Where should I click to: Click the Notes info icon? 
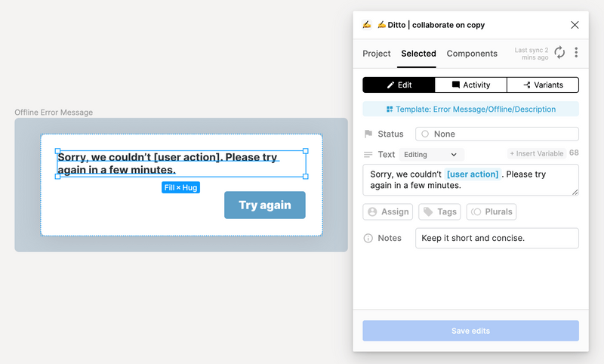368,238
